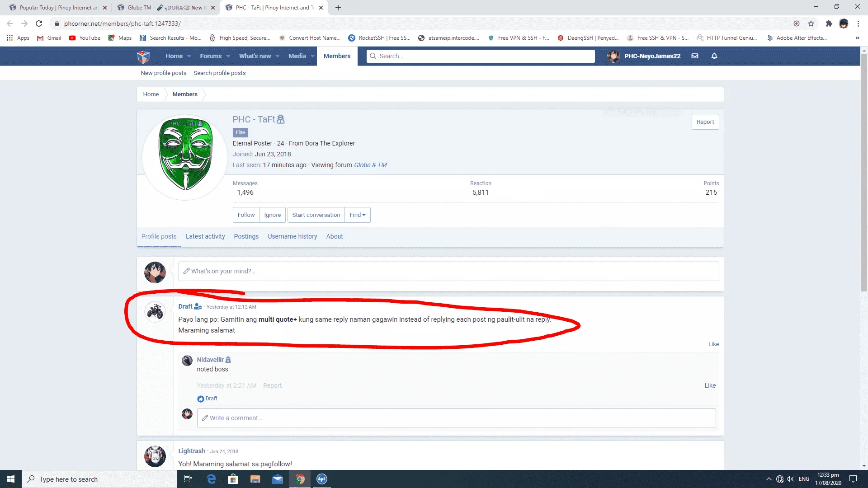Open HP app icon on taskbar
The height and width of the screenshot is (488, 868).
[322, 479]
